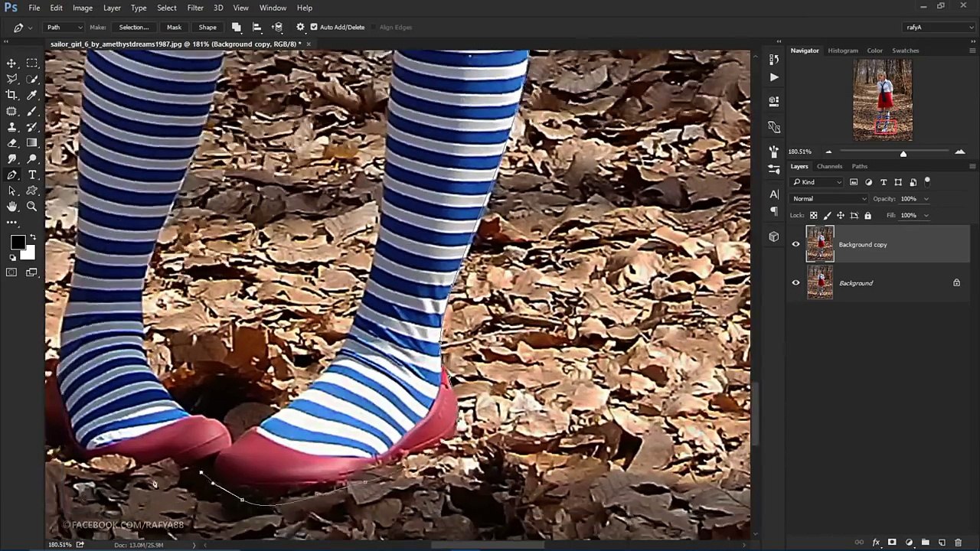980x551 pixels.
Task: Hide the Background layer eye
Action: 795,283
